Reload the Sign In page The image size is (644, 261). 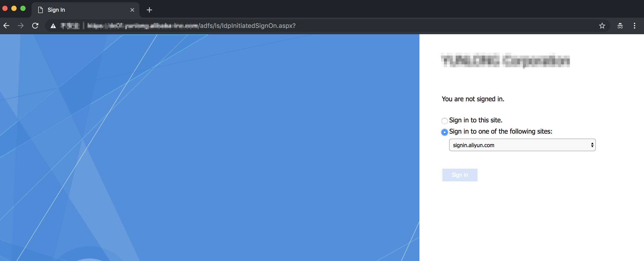tap(35, 25)
